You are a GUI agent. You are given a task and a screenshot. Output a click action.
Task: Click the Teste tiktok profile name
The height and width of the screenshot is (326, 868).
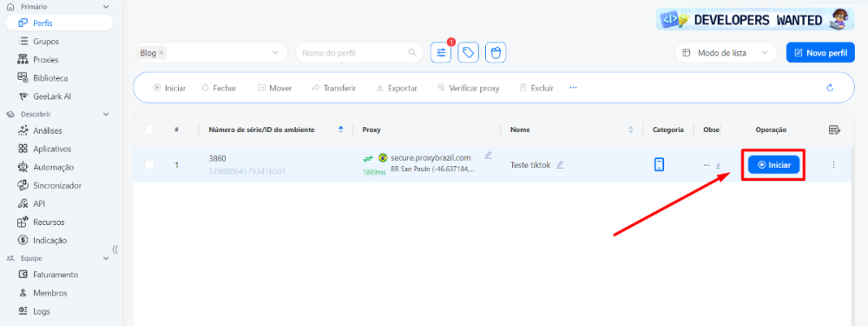(530, 164)
